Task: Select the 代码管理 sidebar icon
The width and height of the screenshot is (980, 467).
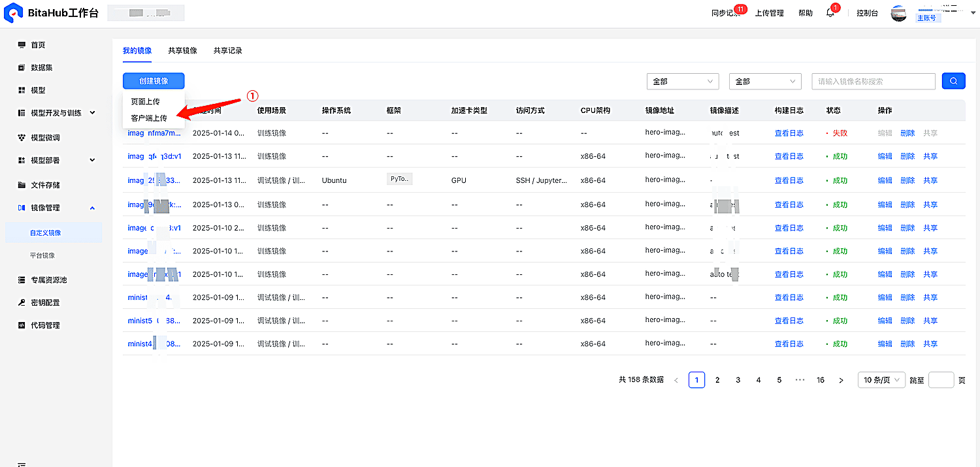Action: click(x=22, y=325)
